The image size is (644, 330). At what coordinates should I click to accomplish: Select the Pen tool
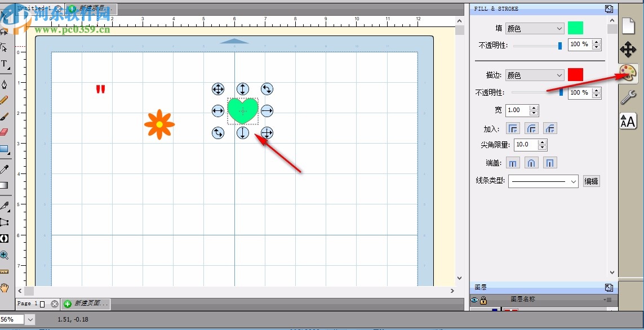point(4,84)
